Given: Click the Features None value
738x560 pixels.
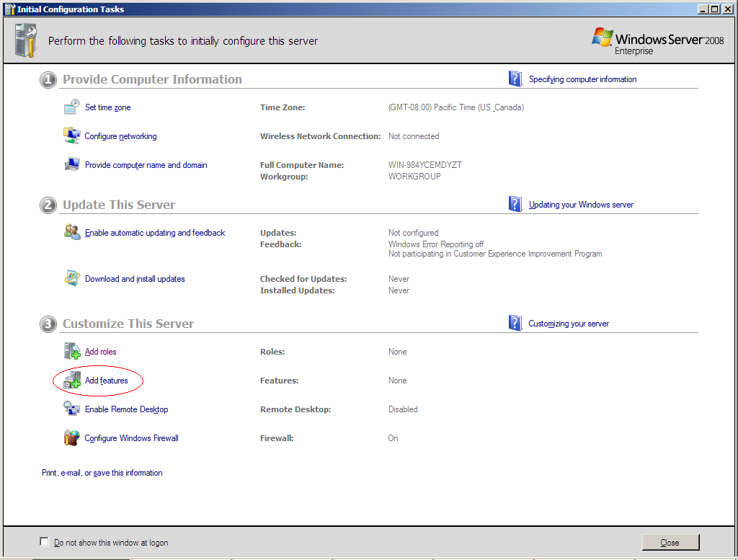Looking at the screenshot, I should pos(397,381).
